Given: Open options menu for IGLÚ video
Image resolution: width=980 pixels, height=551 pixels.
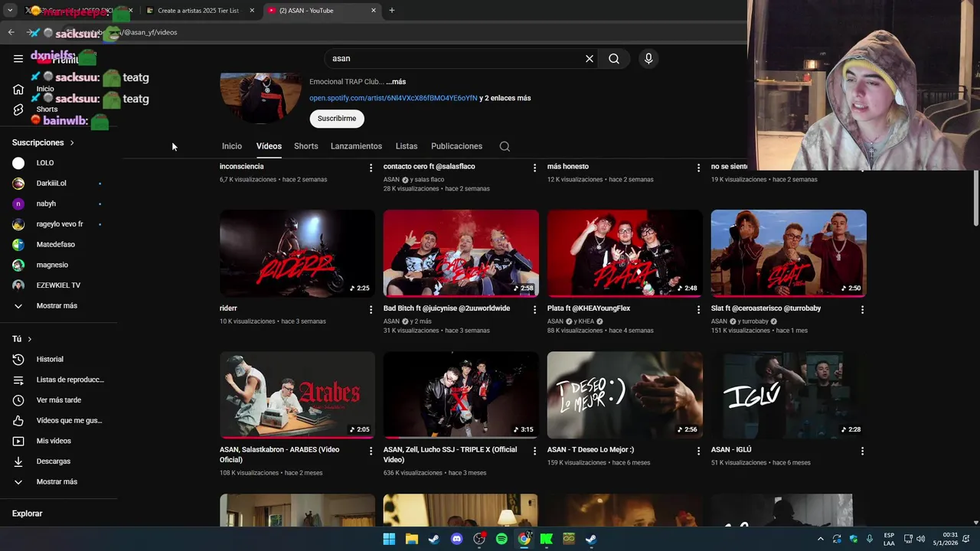Looking at the screenshot, I should point(862,451).
